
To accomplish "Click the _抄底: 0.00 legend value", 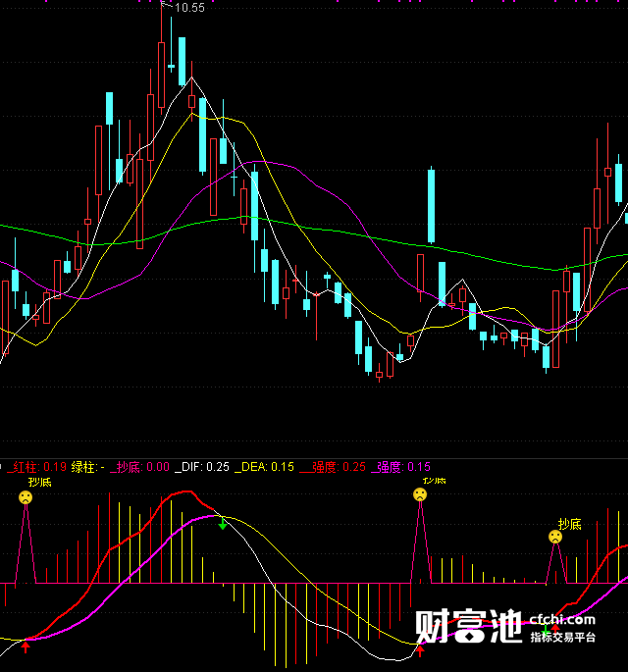I will (x=139, y=467).
